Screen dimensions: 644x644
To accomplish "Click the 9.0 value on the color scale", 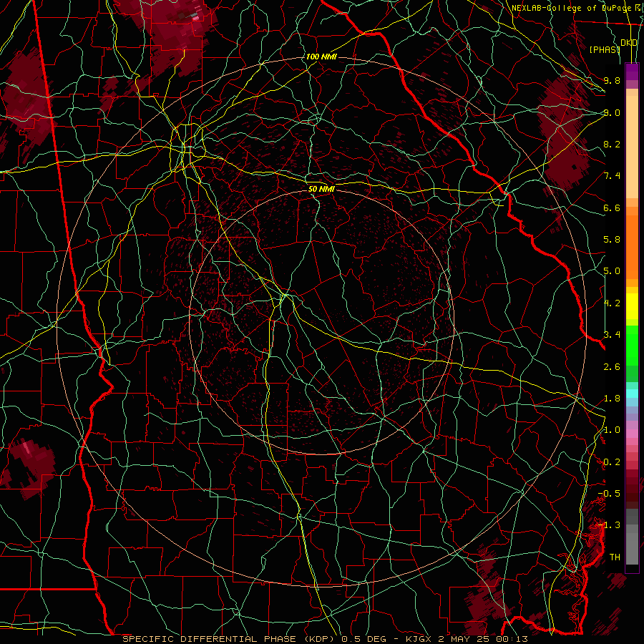I will point(612,112).
